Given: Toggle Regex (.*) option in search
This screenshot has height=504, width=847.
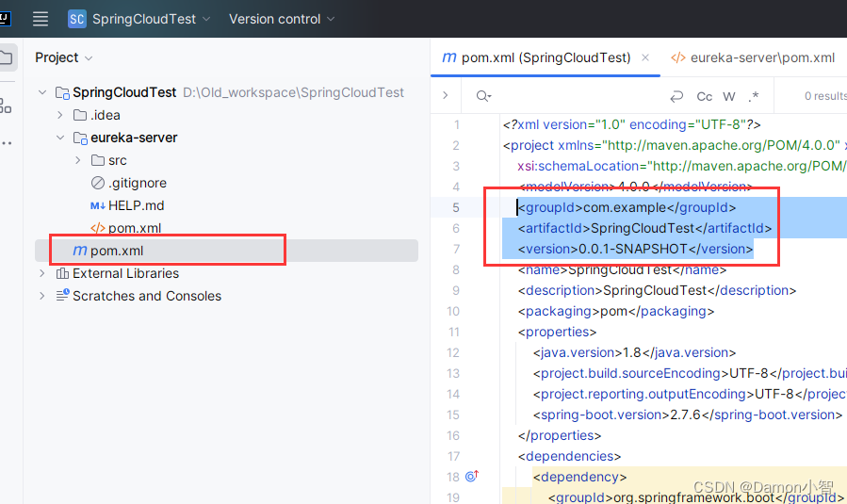Looking at the screenshot, I should (754, 96).
